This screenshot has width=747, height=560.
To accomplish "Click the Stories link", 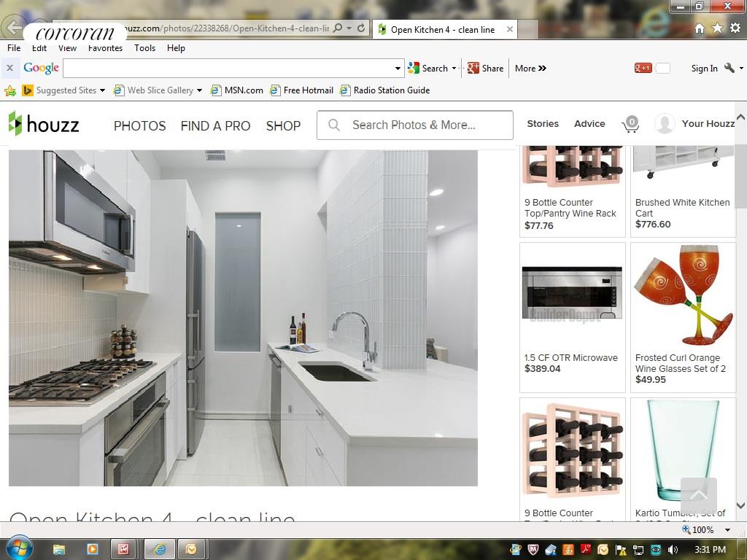I will coord(543,124).
